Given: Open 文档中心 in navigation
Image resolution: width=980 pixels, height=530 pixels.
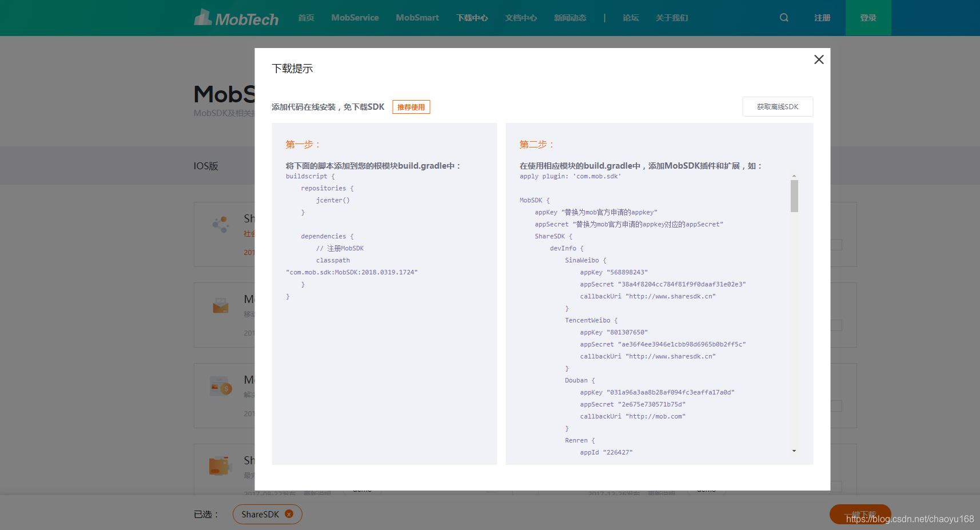Looking at the screenshot, I should tap(521, 18).
